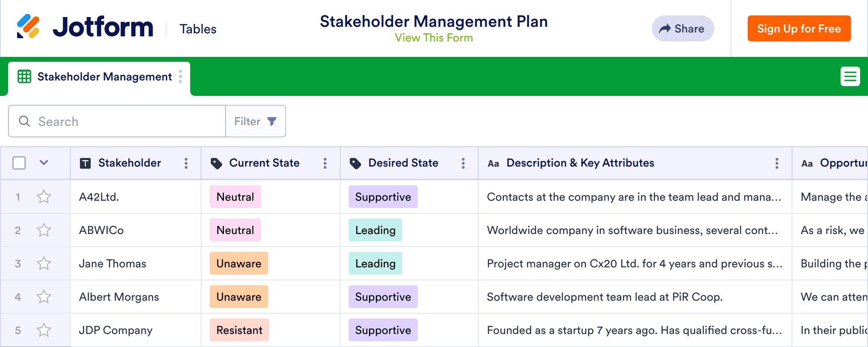
Task: Open the Stakeholder Management tab
Action: [x=104, y=77]
